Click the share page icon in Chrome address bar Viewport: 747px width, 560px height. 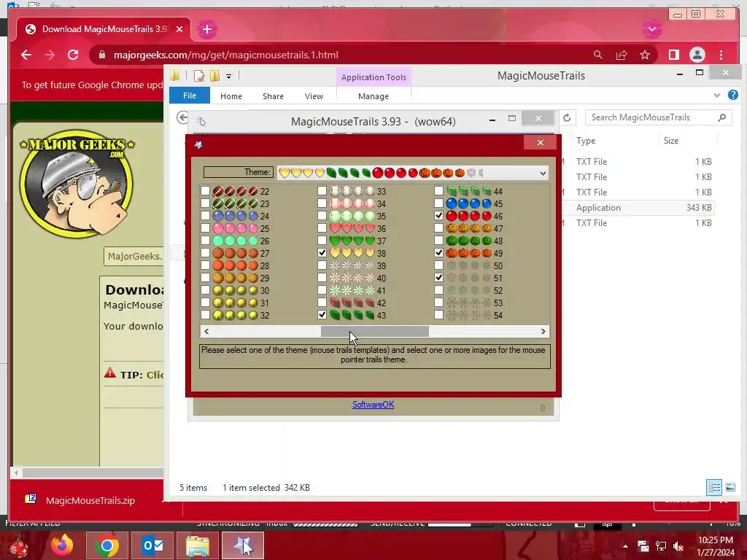622,55
